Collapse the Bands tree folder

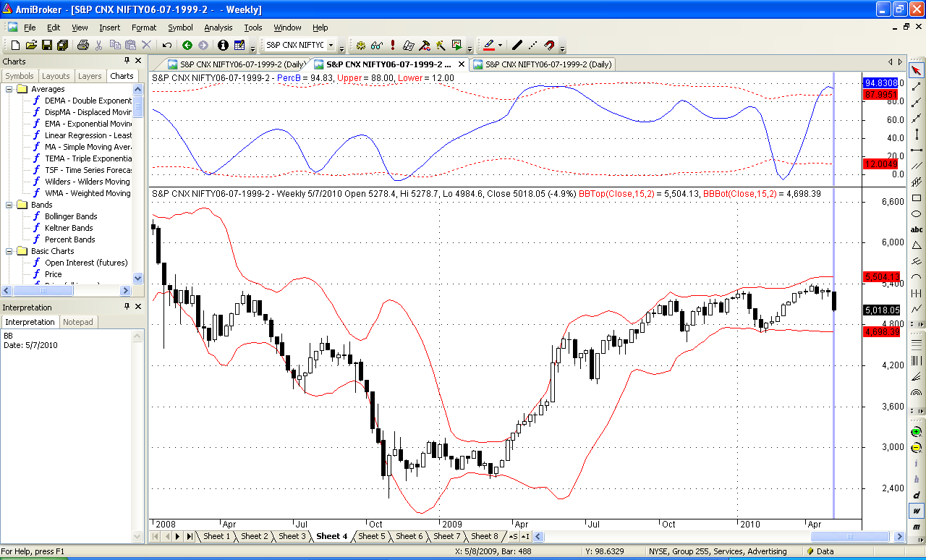[x=9, y=205]
